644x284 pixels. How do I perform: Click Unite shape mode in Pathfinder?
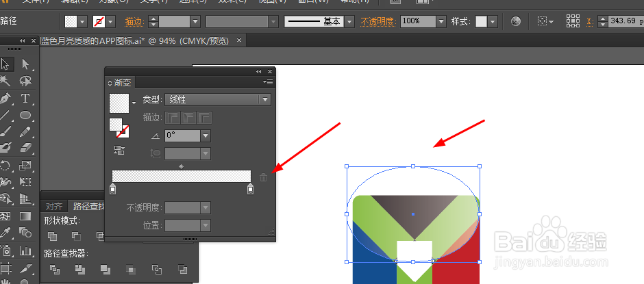[53, 236]
